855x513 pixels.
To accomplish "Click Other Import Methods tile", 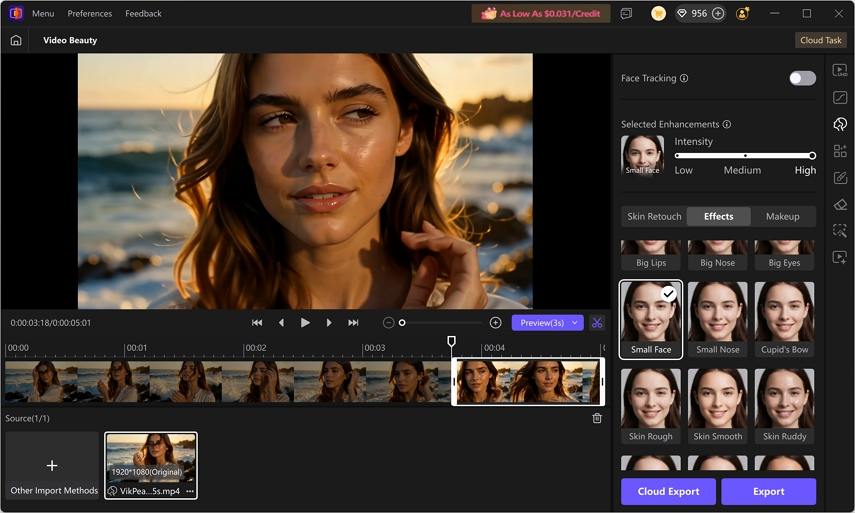I will (x=52, y=465).
